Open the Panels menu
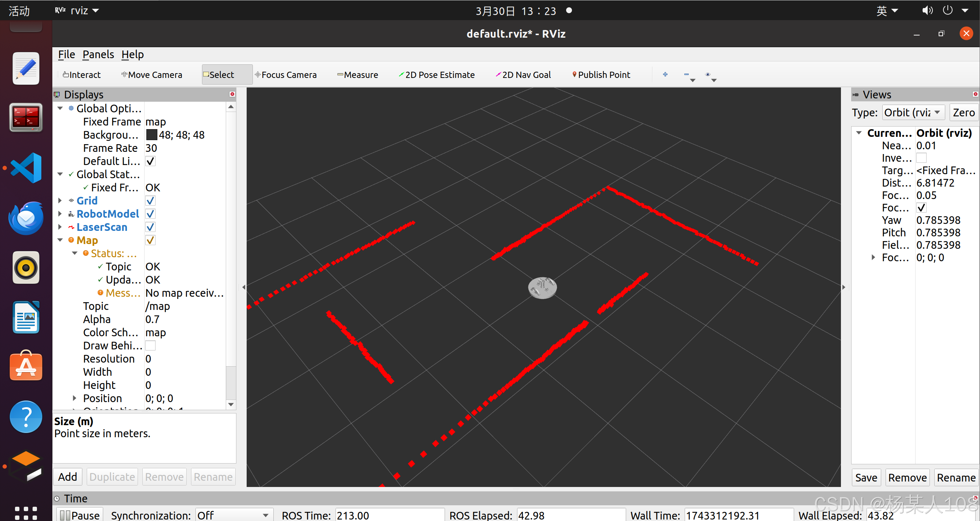Image resolution: width=980 pixels, height=521 pixels. 98,55
